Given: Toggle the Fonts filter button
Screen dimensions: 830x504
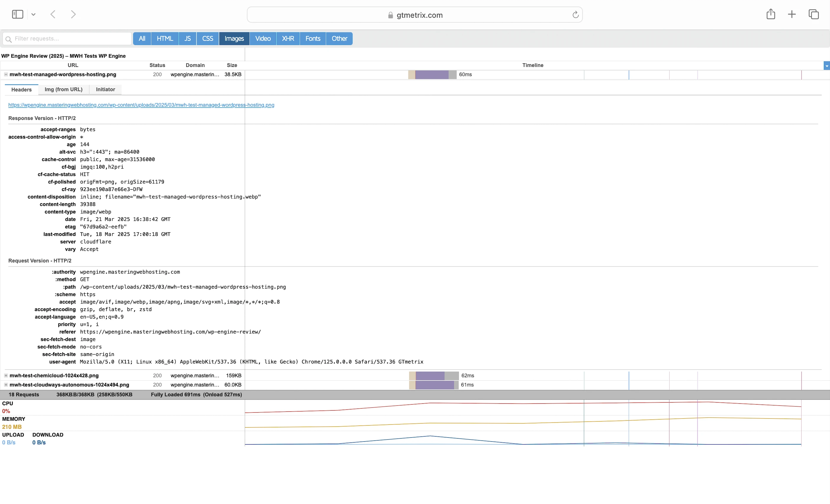Looking at the screenshot, I should 313,39.
